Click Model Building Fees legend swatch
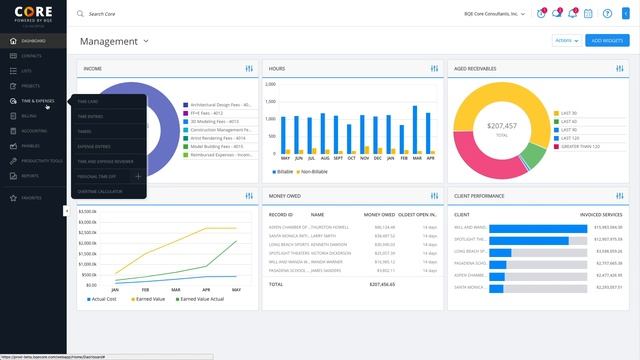 tap(186, 147)
